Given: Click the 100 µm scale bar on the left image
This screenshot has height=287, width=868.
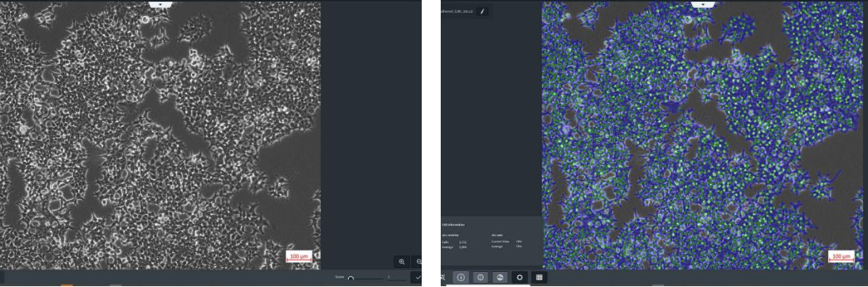Looking at the screenshot, I should point(299,257).
